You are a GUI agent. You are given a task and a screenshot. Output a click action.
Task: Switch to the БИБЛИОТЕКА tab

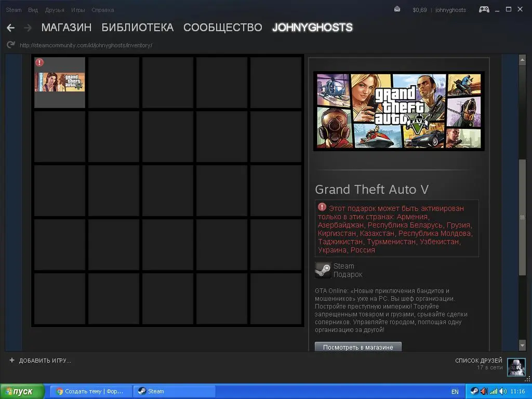point(137,28)
